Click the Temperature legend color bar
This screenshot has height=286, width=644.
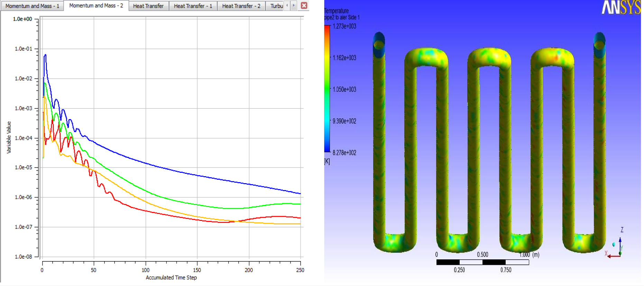[327, 89]
